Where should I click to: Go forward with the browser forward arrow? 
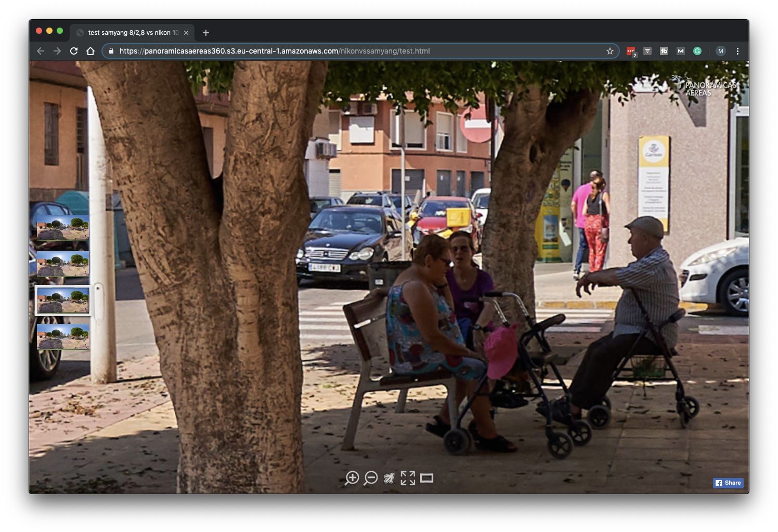pyautogui.click(x=57, y=51)
